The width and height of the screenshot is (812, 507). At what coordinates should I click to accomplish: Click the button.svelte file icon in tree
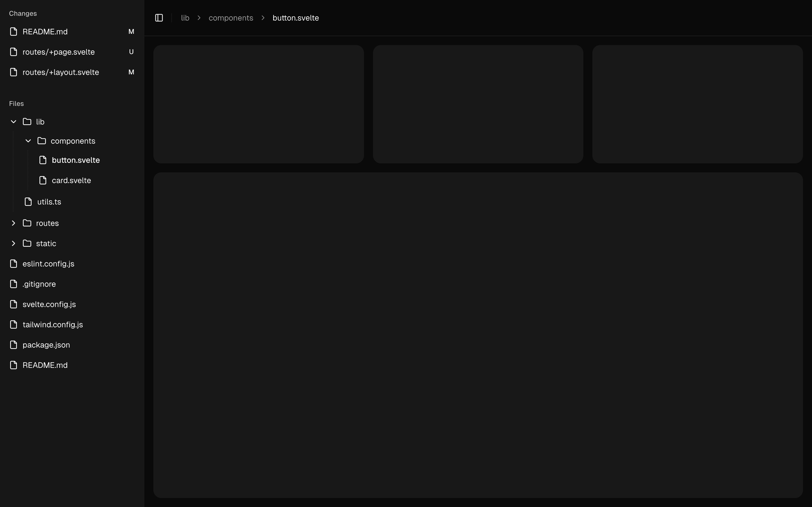point(43,160)
